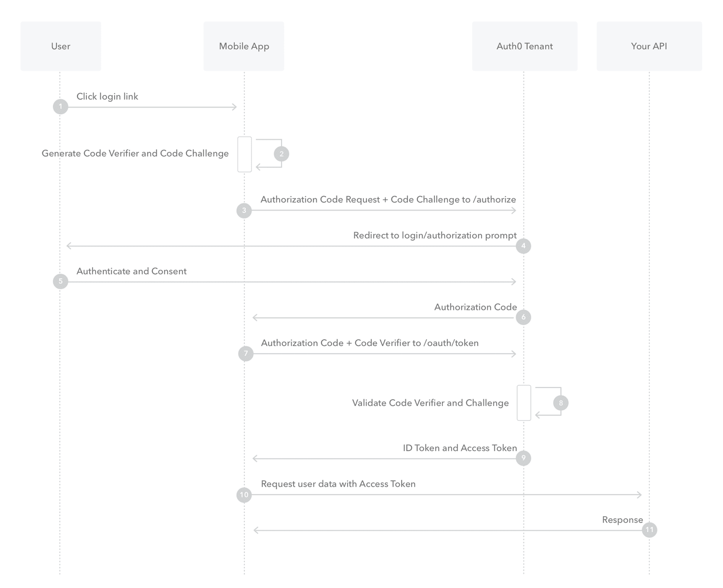Click step 2 circle on self-loop
Image resolution: width=723 pixels, height=588 pixels.
(281, 154)
